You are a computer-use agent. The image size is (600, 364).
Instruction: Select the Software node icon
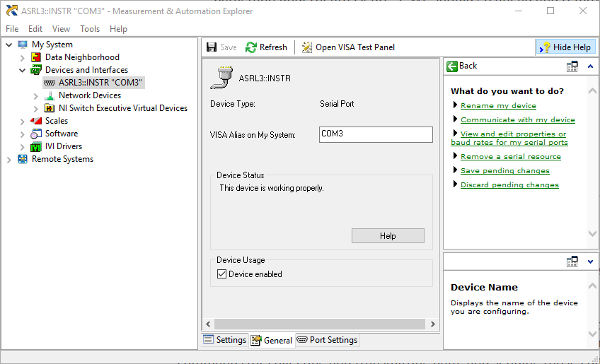(37, 134)
